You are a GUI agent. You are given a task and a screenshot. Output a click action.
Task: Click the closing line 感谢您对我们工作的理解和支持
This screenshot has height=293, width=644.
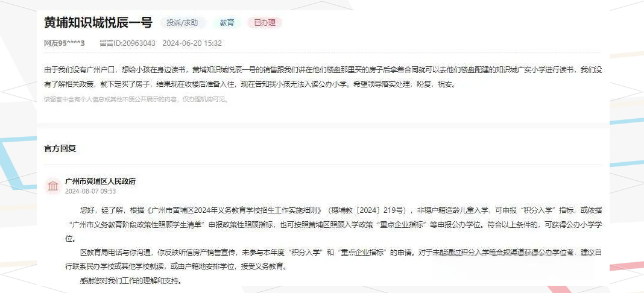(x=131, y=281)
